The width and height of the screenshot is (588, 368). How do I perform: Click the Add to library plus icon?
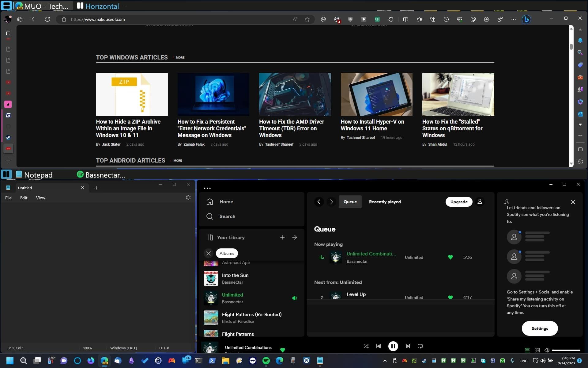(282, 237)
